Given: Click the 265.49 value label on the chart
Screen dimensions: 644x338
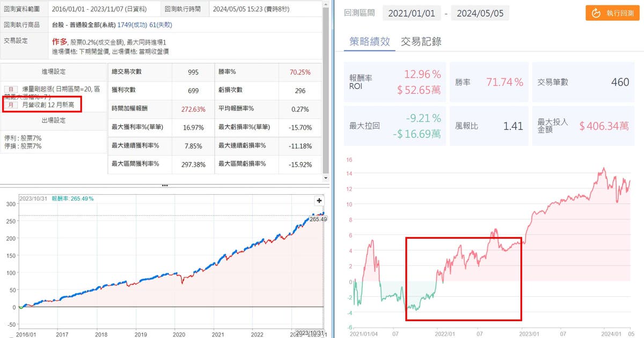Looking at the screenshot, I should click(x=316, y=219).
